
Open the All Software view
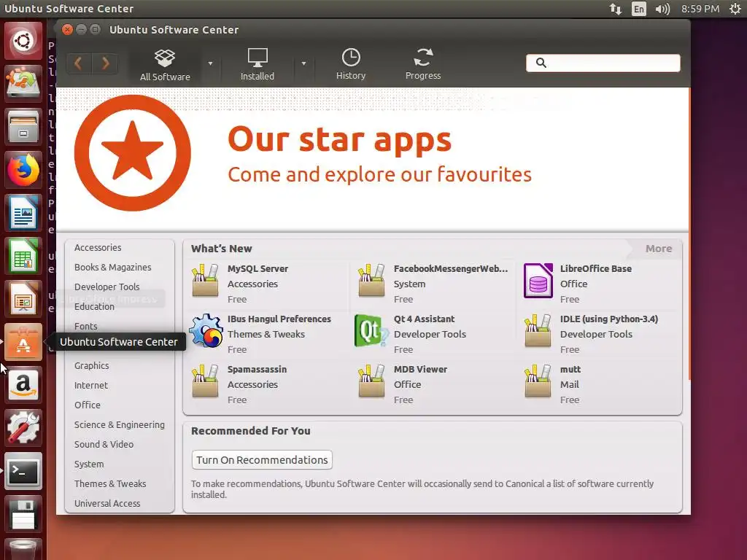165,65
